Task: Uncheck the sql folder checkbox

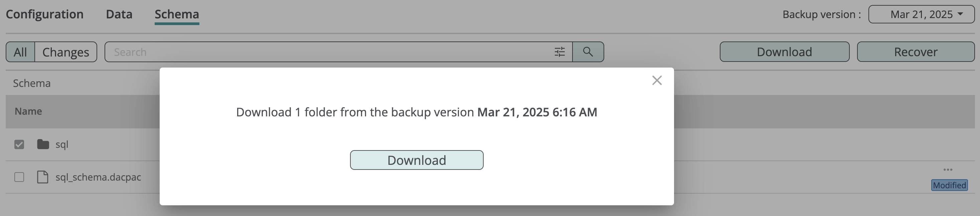Action: pos(19,144)
